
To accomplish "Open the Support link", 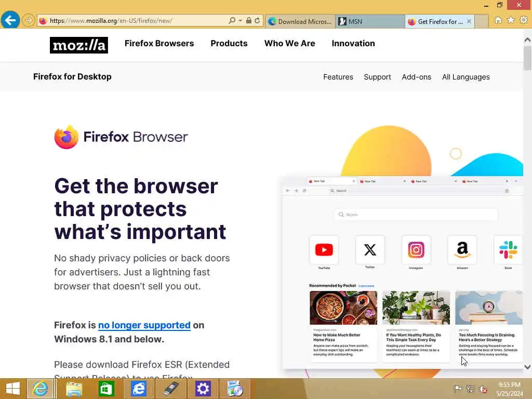I will click(x=377, y=77).
